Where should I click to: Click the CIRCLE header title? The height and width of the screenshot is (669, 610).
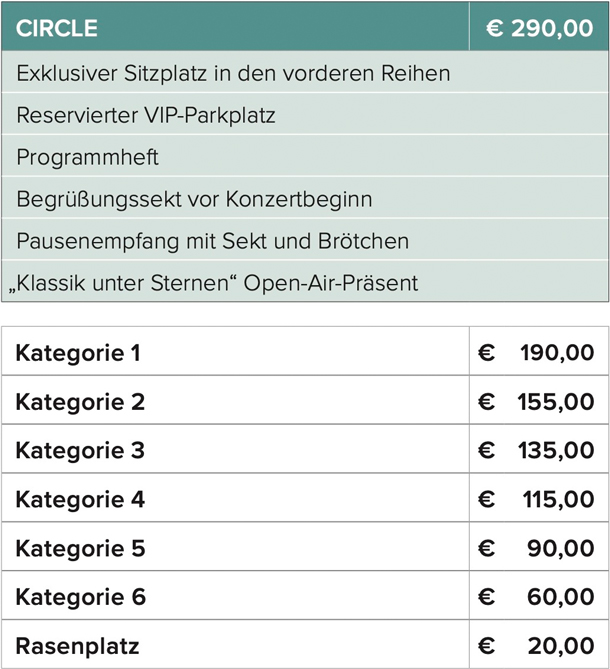click(57, 28)
